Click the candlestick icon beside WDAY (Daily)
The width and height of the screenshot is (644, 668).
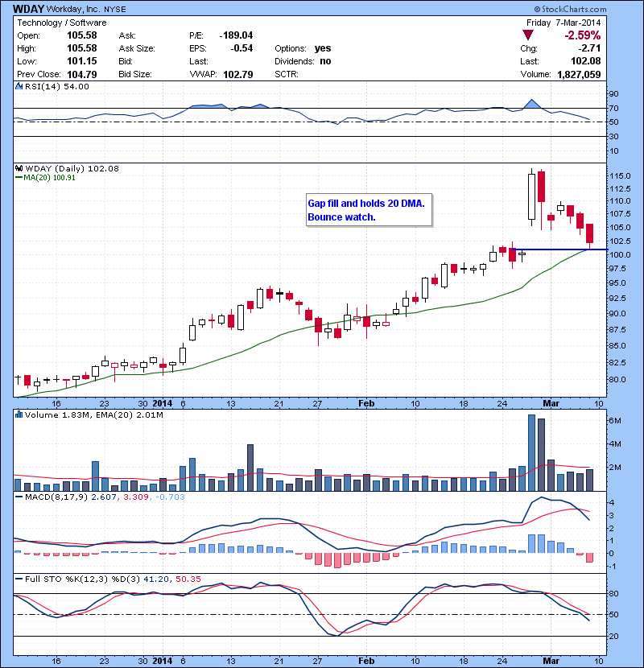[x=19, y=168]
